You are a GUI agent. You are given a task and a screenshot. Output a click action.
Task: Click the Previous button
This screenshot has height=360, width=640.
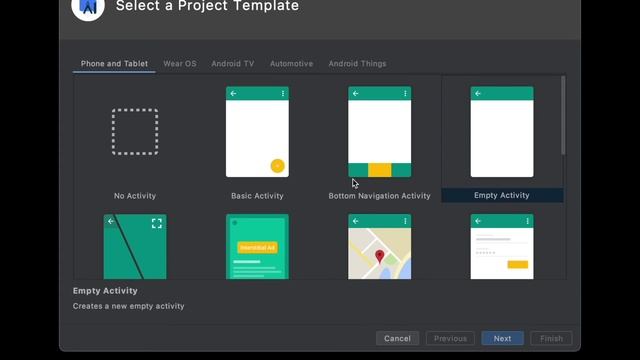pyautogui.click(x=450, y=338)
